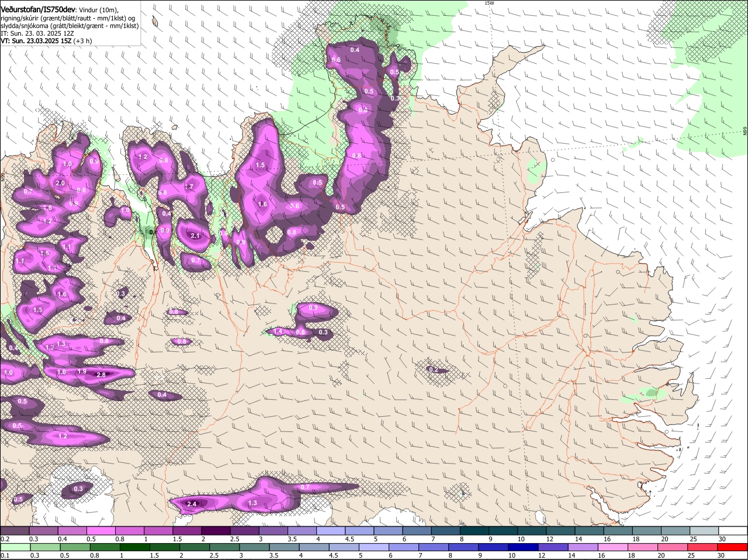Click the upper legend swatch labeled 7
This screenshot has height=560, width=748.
click(x=446, y=530)
